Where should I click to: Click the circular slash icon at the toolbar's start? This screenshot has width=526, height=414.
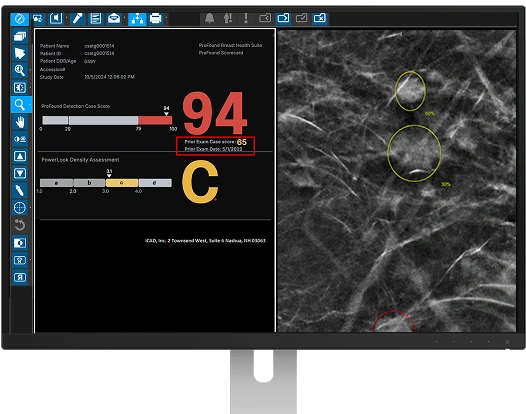[x=19, y=18]
